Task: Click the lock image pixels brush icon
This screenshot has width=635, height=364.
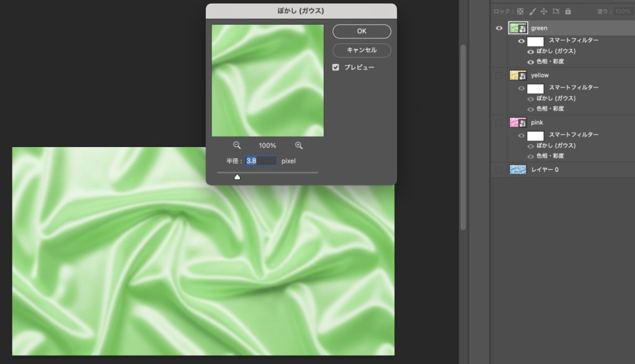Action: click(x=531, y=11)
